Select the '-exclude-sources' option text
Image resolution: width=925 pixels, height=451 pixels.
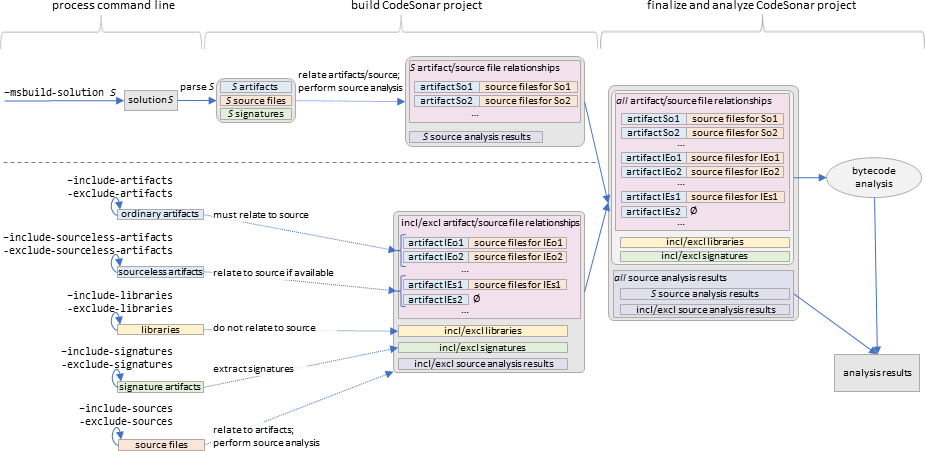pyautogui.click(x=127, y=421)
